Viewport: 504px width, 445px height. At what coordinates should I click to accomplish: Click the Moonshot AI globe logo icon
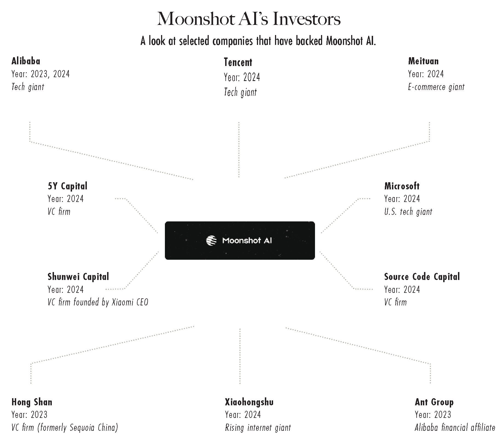pyautogui.click(x=211, y=241)
